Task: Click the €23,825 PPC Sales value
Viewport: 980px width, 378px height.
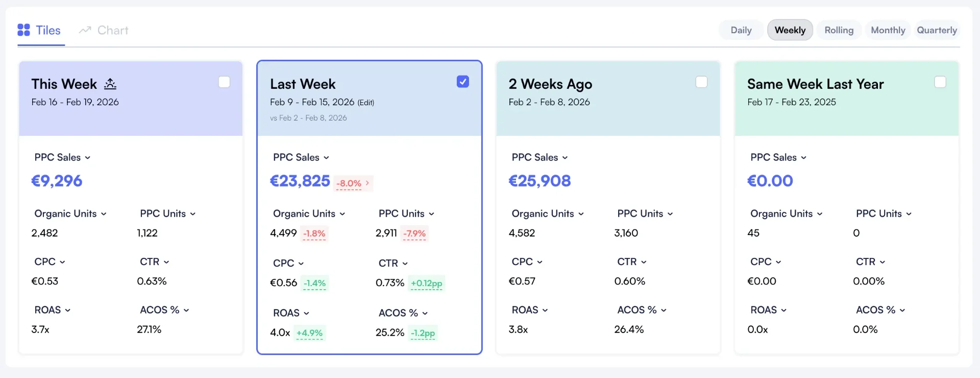Action: pyautogui.click(x=300, y=181)
